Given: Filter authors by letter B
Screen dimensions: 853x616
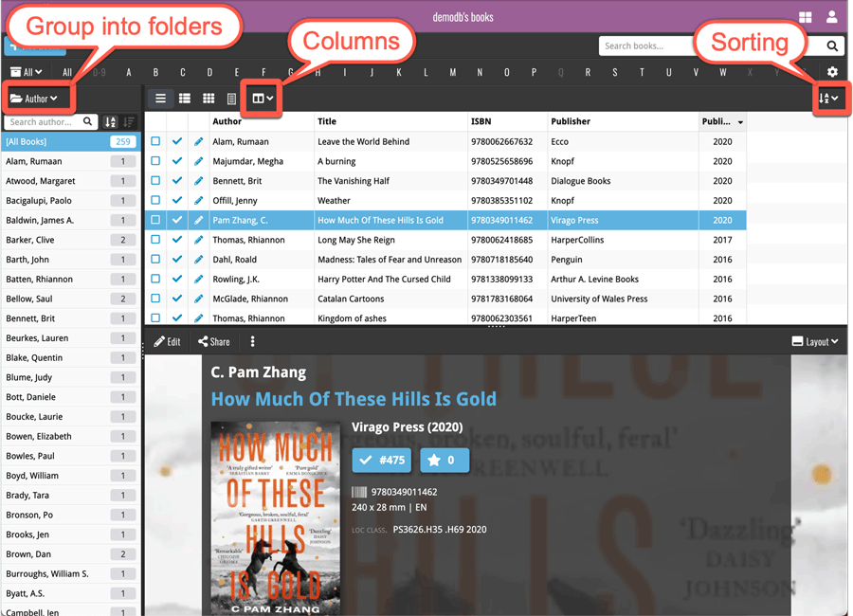Looking at the screenshot, I should [x=155, y=71].
